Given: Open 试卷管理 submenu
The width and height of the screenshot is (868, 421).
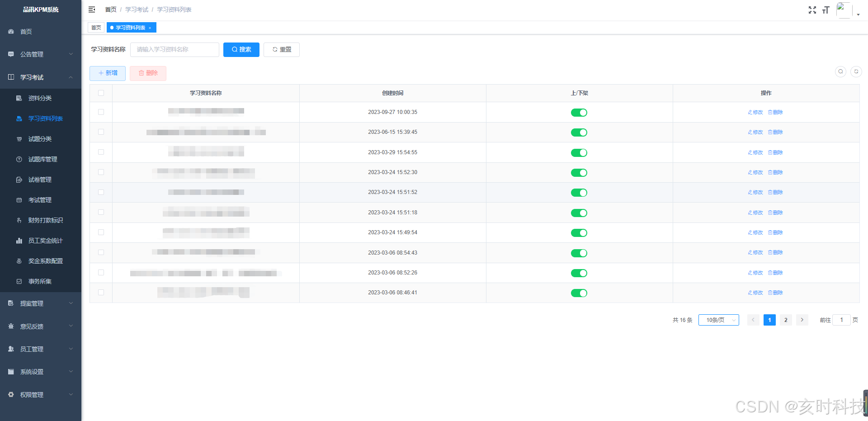Looking at the screenshot, I should (41, 180).
